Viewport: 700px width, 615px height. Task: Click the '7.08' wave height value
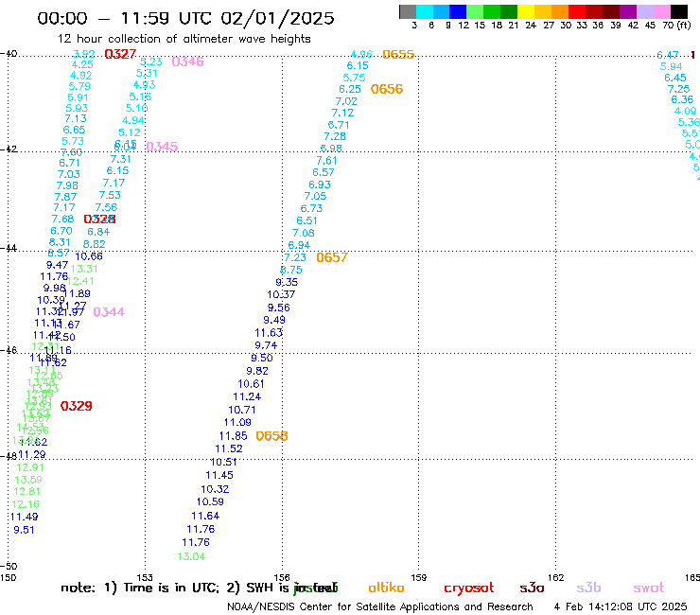pyautogui.click(x=303, y=233)
